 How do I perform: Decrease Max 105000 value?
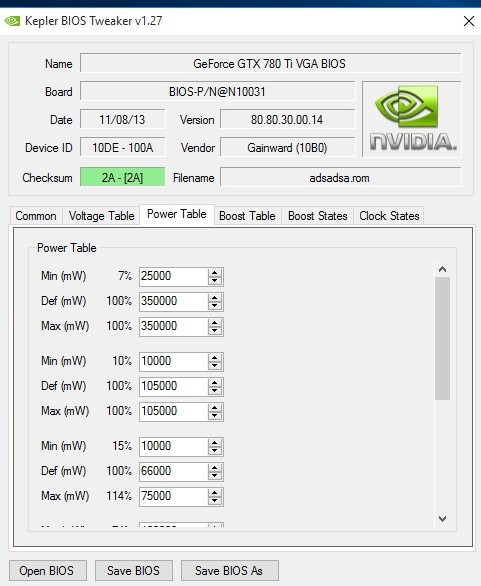215,416
